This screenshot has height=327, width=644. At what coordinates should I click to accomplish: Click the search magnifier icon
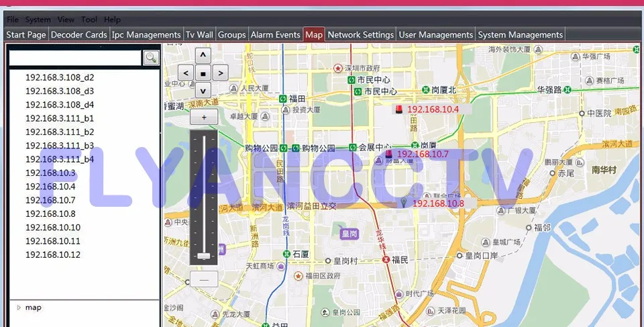[151, 58]
